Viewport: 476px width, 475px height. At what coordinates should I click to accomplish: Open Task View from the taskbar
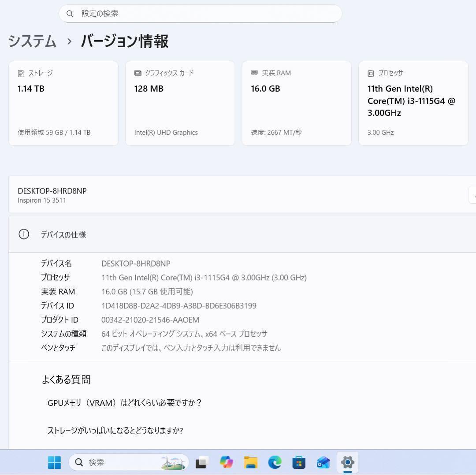[201, 462]
